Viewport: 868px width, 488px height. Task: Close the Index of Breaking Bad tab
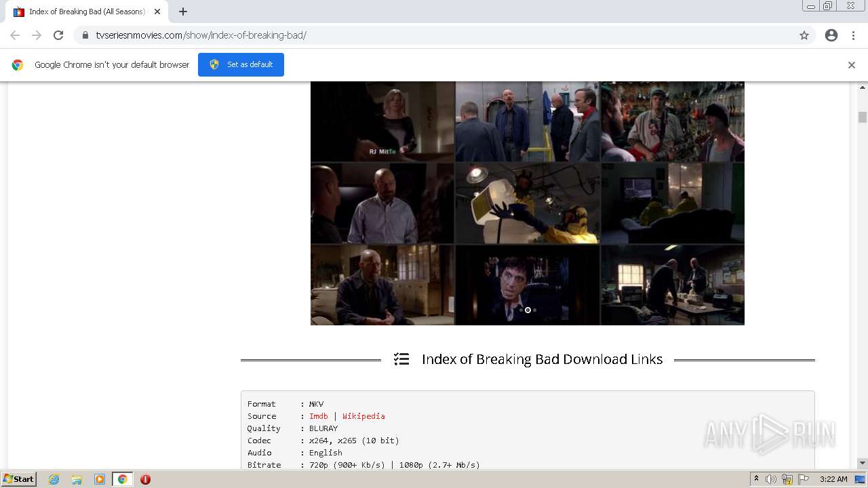point(157,12)
